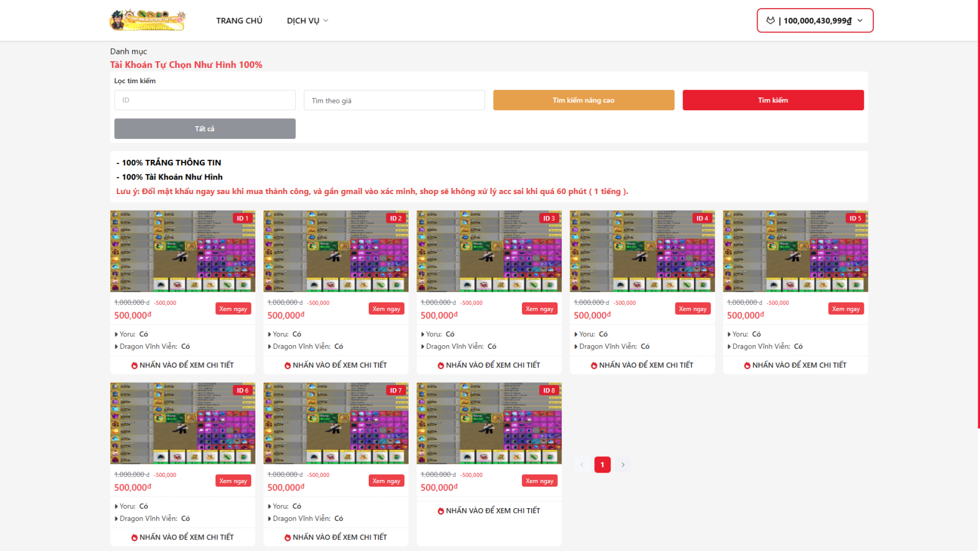Click the red Tìm kiếm button
The image size is (980, 551).
(x=773, y=100)
